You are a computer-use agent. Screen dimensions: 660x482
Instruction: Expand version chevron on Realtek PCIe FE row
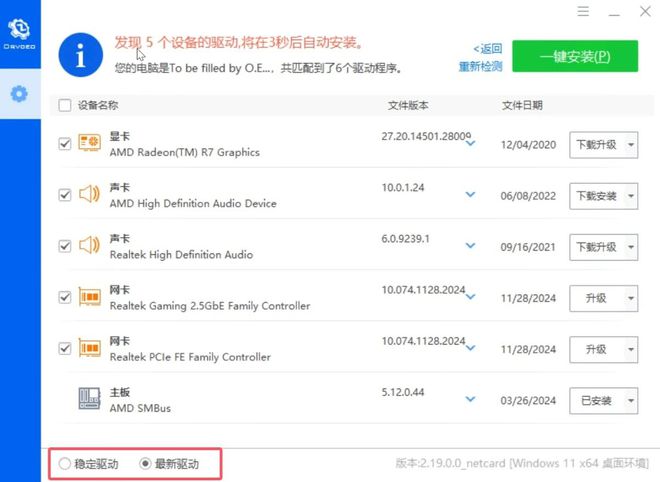point(471,348)
